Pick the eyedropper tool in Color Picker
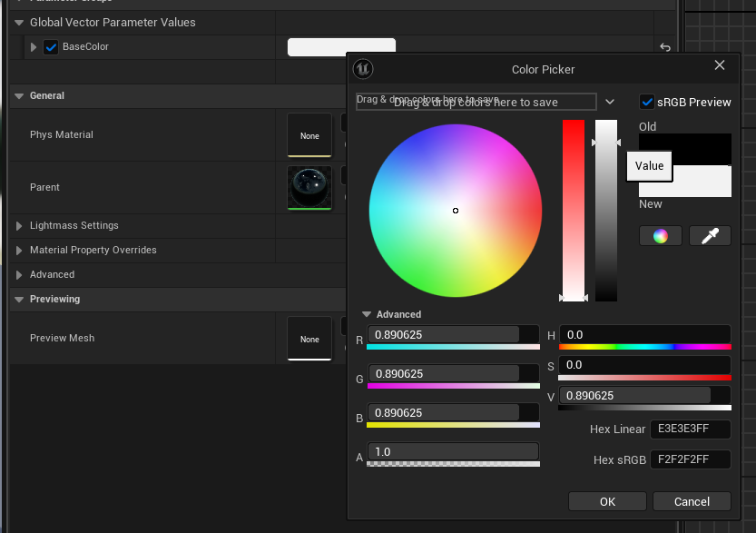This screenshot has width=756, height=533. tap(710, 236)
